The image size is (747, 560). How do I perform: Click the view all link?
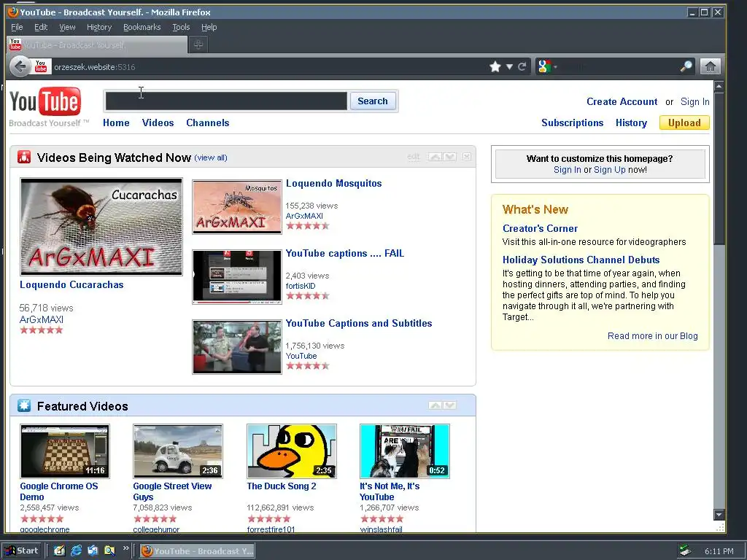(x=211, y=157)
